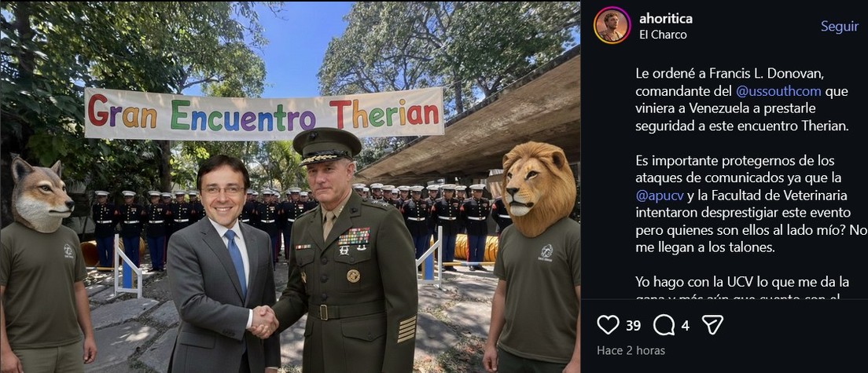868x373 pixels.
Task: View the 4 comments count
Action: click(685, 325)
